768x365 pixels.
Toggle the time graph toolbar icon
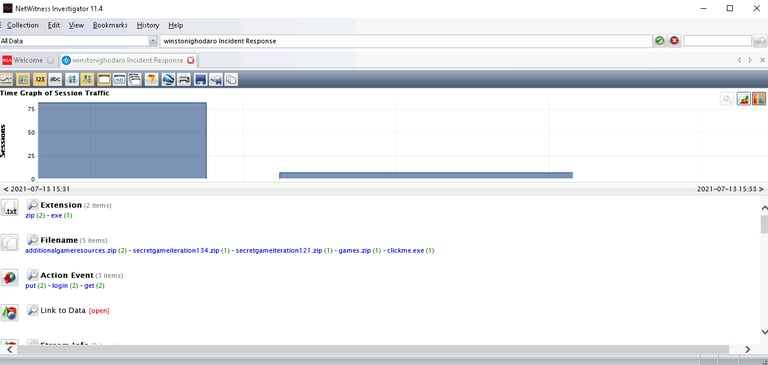(7, 79)
